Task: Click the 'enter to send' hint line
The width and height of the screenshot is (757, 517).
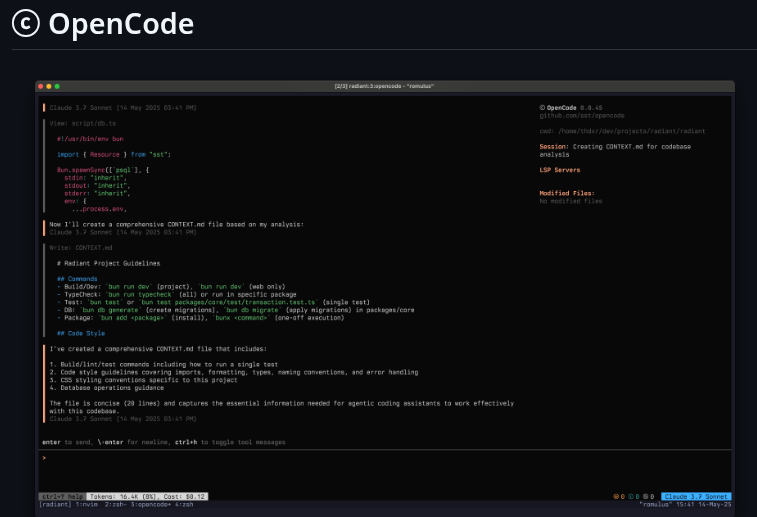Action: [x=164, y=442]
